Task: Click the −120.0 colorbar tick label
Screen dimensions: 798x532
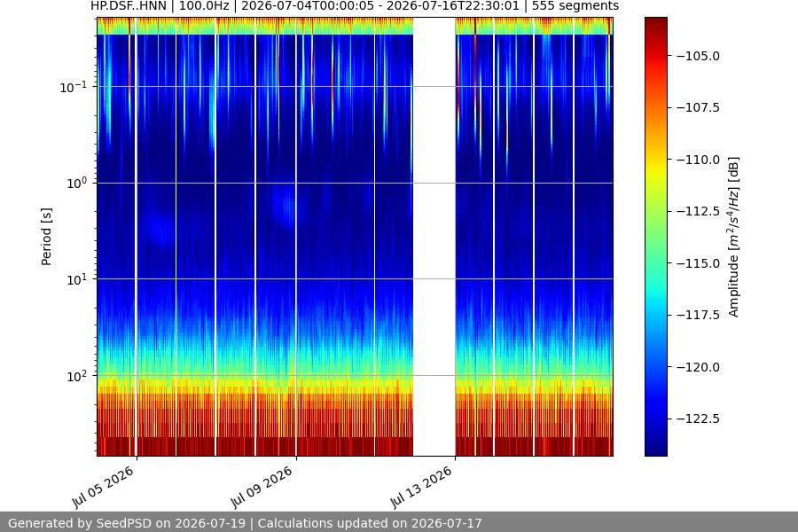Action: click(699, 367)
